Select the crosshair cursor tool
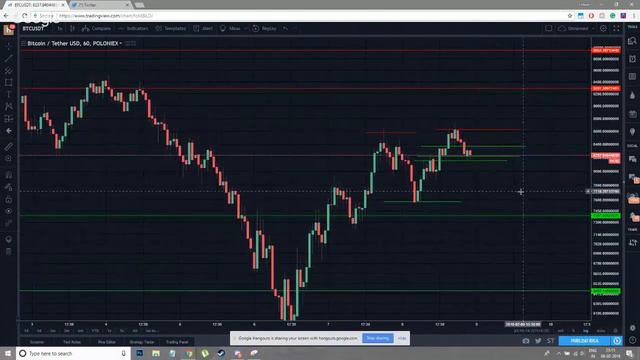This screenshot has height=360, width=640. coord(9,47)
